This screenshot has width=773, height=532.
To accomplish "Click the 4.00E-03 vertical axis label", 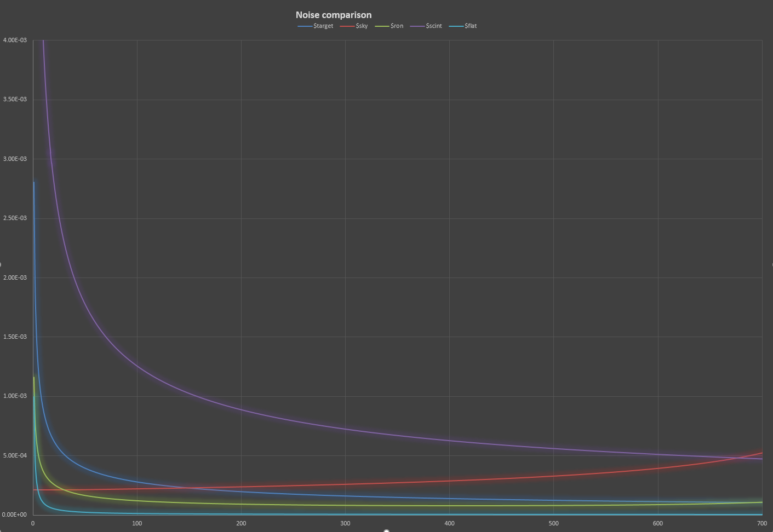I will (15, 40).
